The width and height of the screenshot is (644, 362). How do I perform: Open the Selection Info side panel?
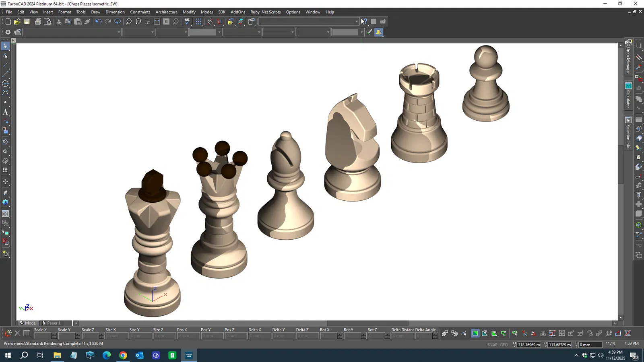pyautogui.click(x=628, y=134)
